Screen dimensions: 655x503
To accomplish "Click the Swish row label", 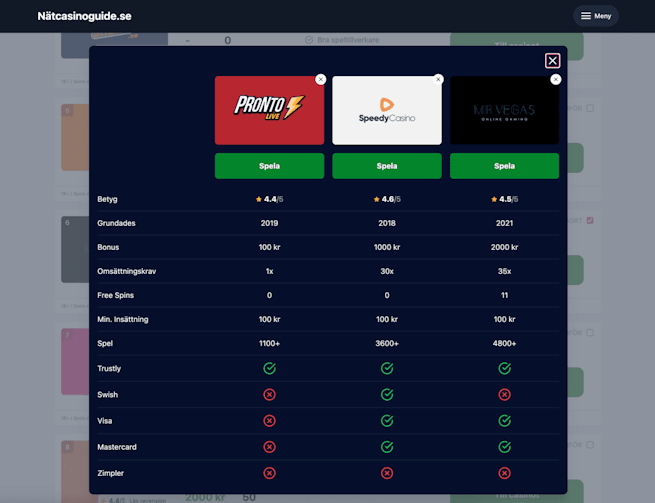I will pos(107,395).
